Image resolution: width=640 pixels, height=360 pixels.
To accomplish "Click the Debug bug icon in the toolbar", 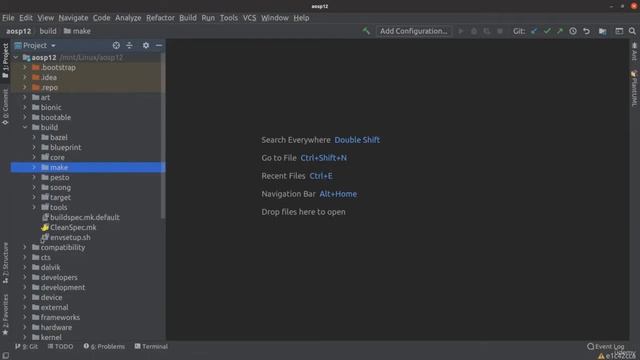I will (474, 31).
